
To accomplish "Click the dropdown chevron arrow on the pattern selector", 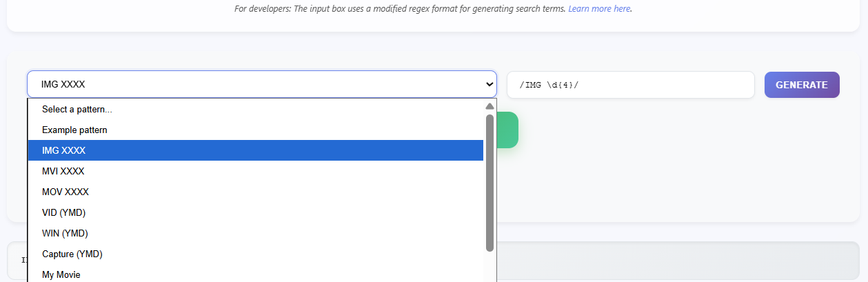I will point(489,84).
